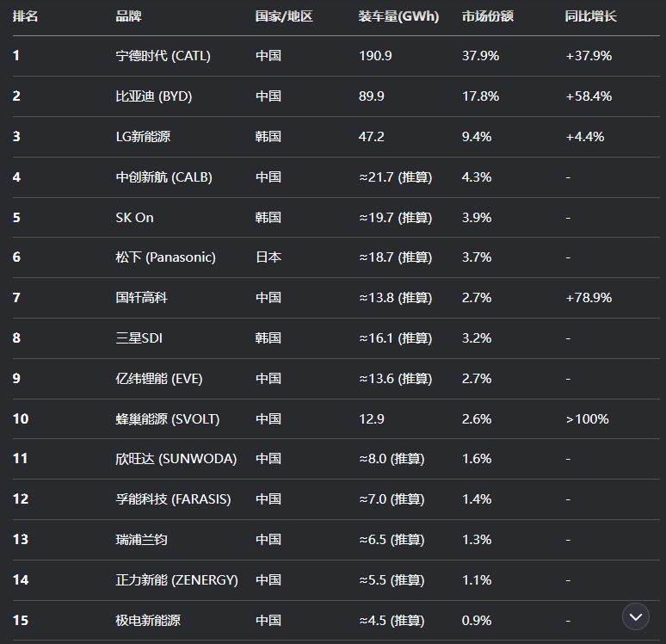
Task: Click the 排名 column header
Action: tap(25, 16)
